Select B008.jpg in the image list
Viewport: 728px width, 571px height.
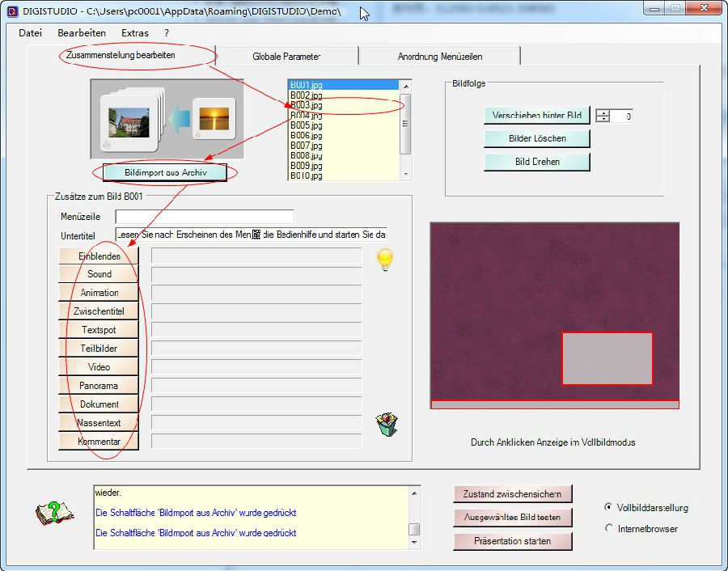click(344, 155)
